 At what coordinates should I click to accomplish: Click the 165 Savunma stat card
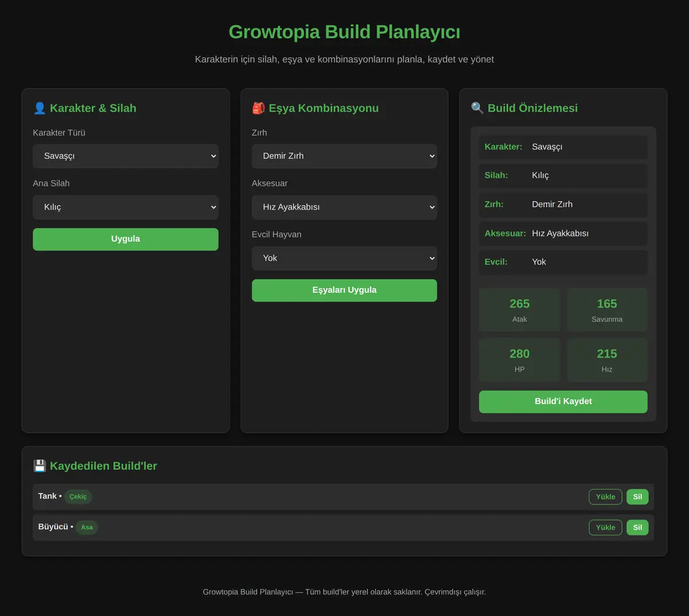[607, 310]
